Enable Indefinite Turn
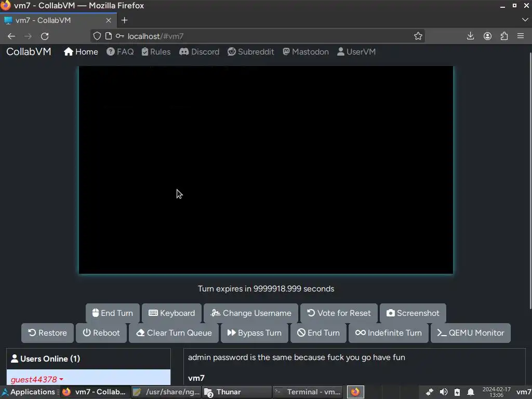 tap(389, 333)
